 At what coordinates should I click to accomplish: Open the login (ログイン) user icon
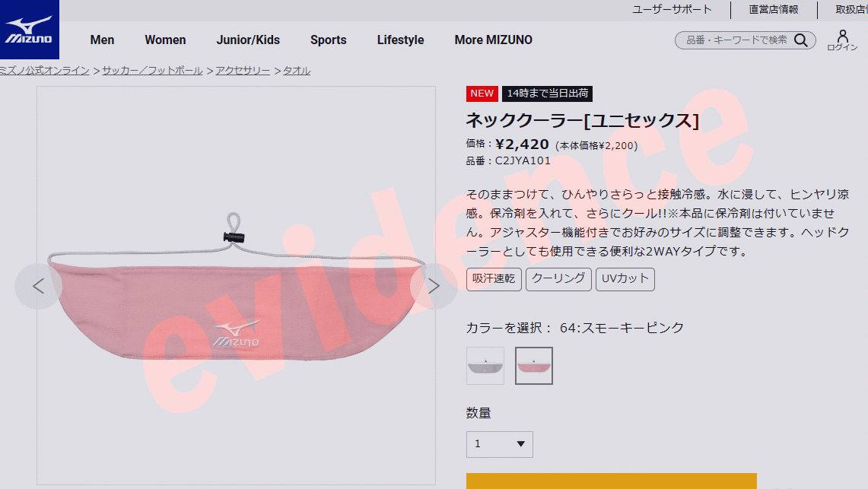842,40
